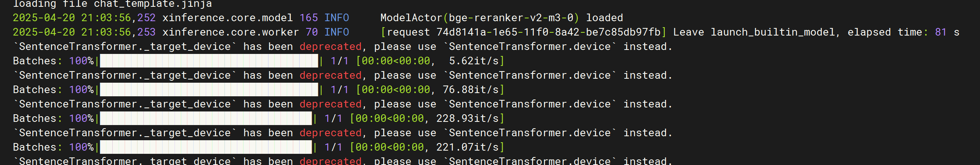Click the progress bar showing 228.93it/s
Viewport: 980px width, 165px height.
tap(206, 119)
